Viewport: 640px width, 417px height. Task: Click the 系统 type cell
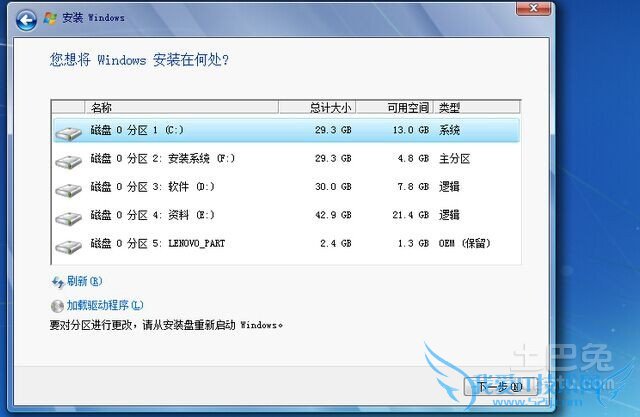tap(449, 130)
